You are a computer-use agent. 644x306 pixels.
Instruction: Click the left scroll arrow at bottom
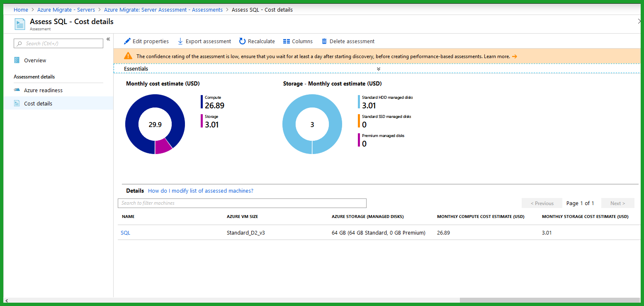tap(6, 300)
